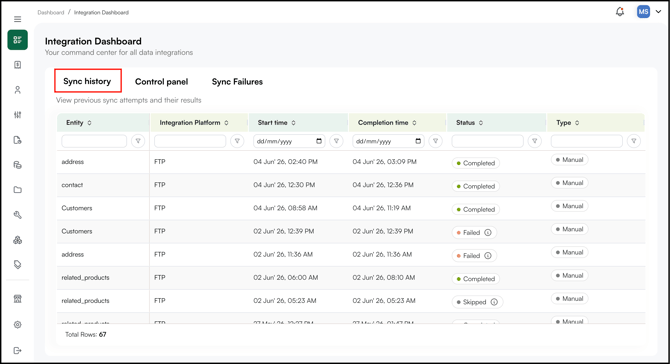Switch to the Control panel tab
This screenshot has width=670, height=364.
162,82
